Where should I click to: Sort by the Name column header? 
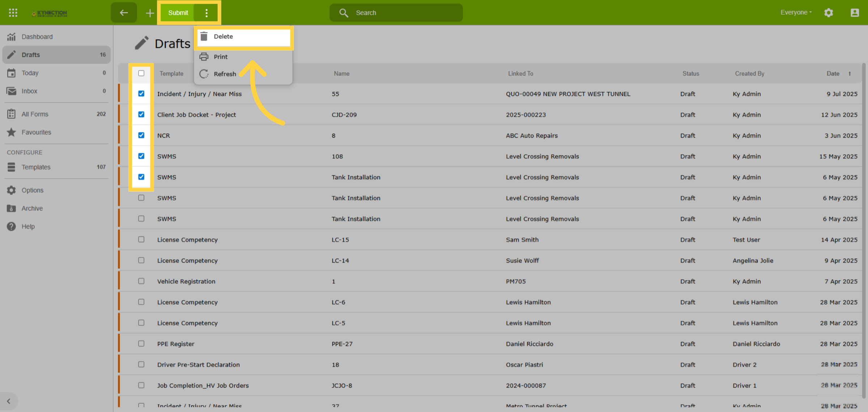tap(342, 73)
